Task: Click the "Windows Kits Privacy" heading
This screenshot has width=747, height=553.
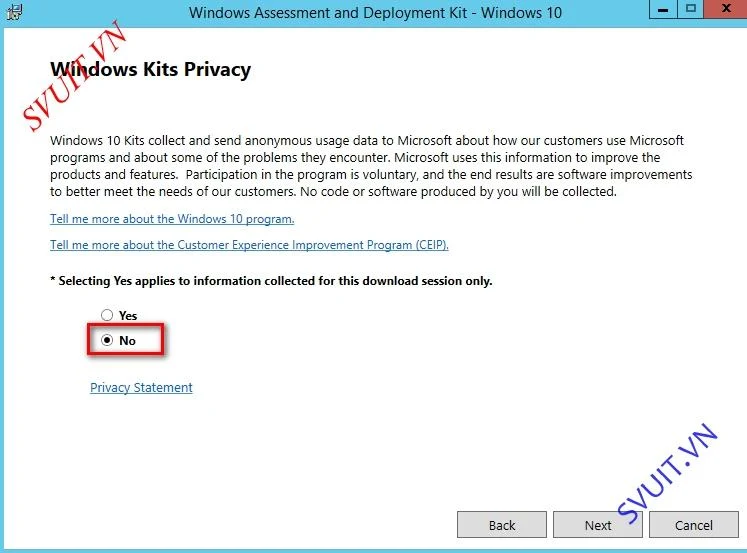Action: (151, 70)
